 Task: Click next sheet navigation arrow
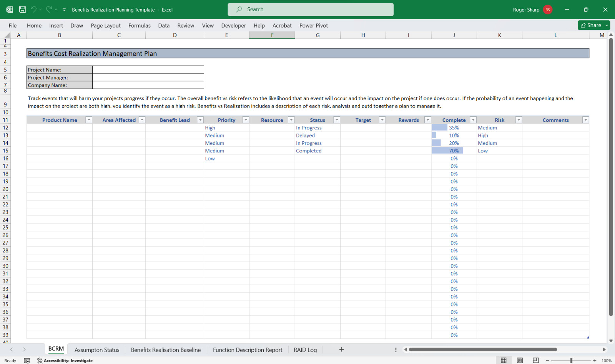tap(24, 349)
